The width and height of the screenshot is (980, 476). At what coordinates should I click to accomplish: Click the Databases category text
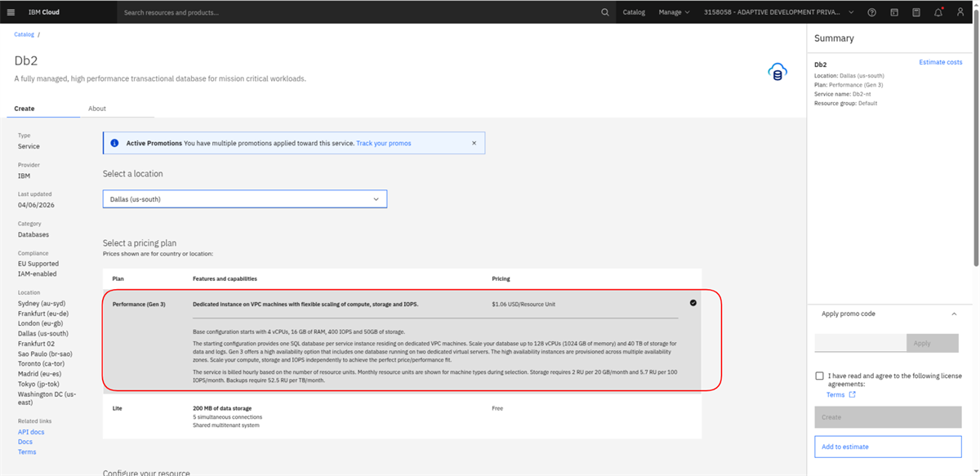pyautogui.click(x=33, y=234)
